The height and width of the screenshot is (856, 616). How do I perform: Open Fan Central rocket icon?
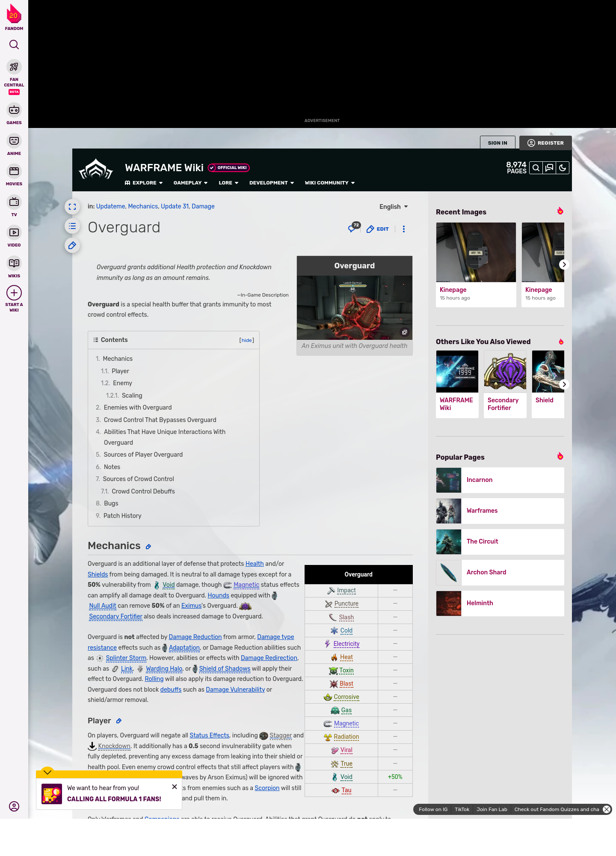point(14,67)
